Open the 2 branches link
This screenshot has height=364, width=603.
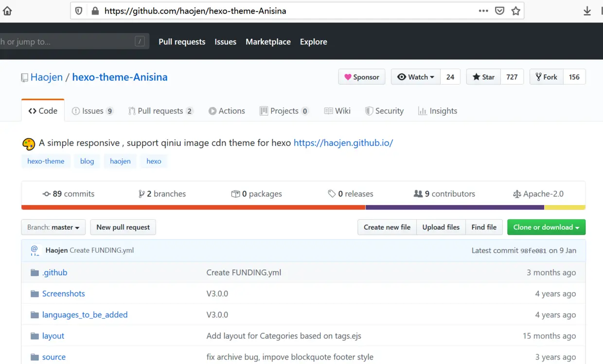[162, 194]
